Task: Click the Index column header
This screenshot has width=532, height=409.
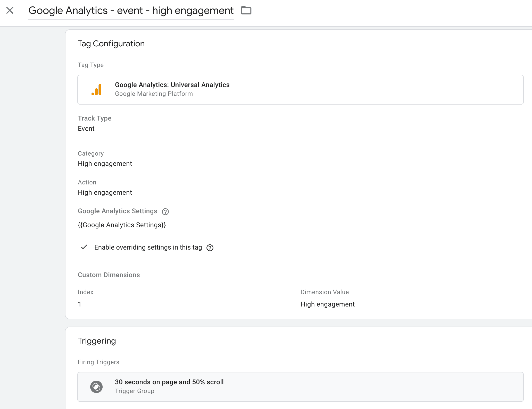Action: [x=86, y=292]
